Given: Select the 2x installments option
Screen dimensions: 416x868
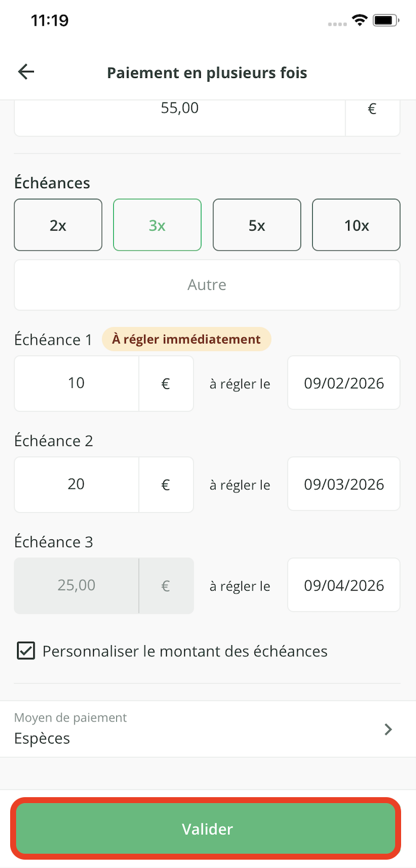Looking at the screenshot, I should pyautogui.click(x=58, y=225).
